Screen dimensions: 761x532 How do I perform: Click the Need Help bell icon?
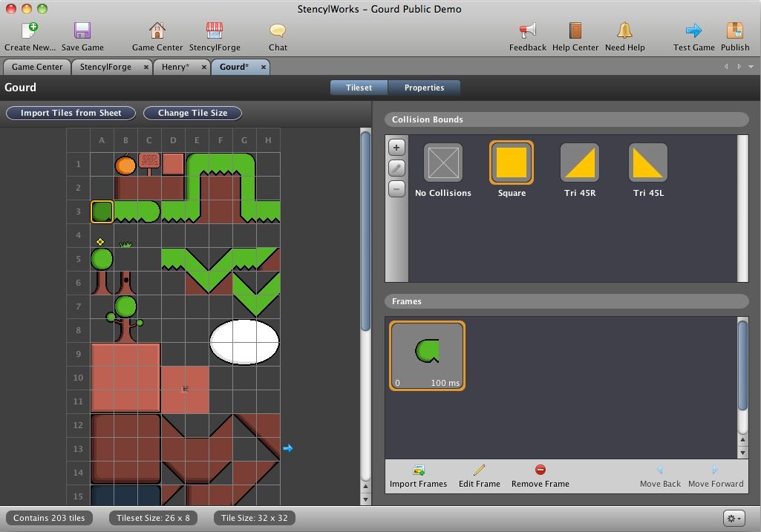coord(624,30)
